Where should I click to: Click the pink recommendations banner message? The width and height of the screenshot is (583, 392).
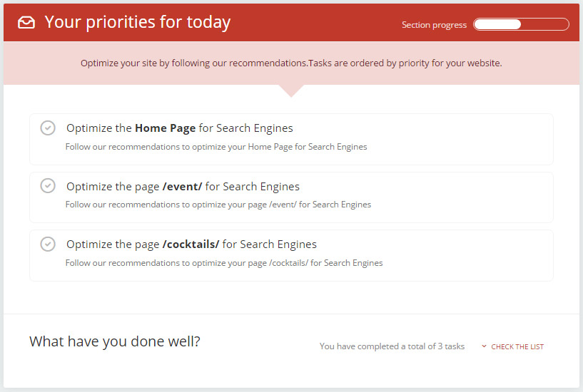(291, 63)
